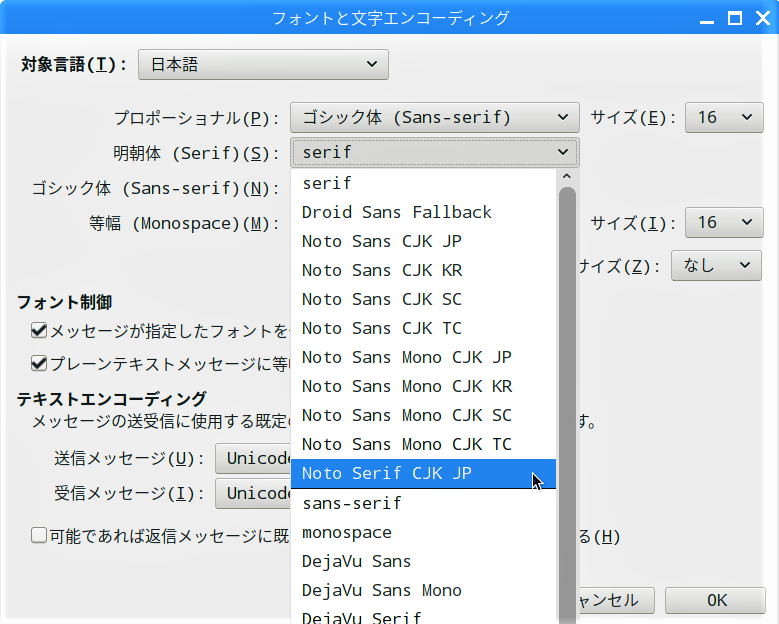
Task: Collapse the 明朝体 (Serif) font dropdown
Action: coord(435,153)
